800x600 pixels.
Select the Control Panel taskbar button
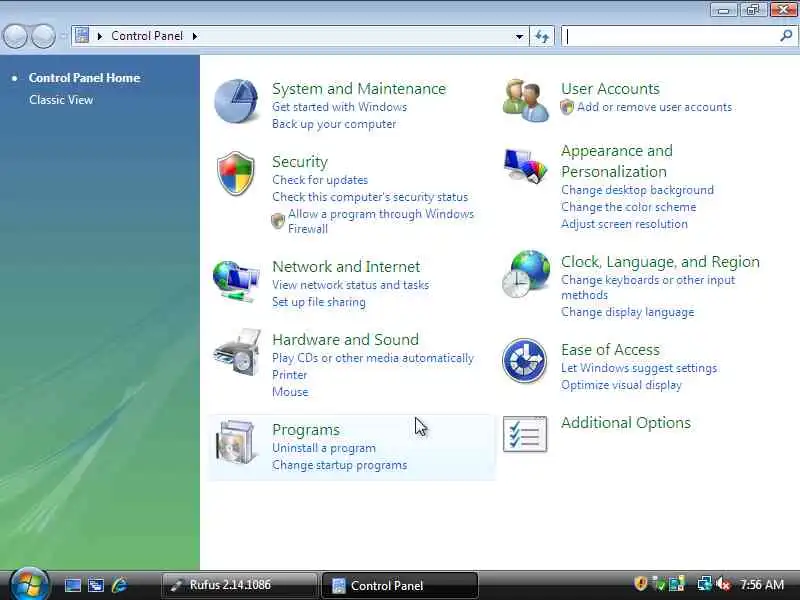[x=399, y=585]
